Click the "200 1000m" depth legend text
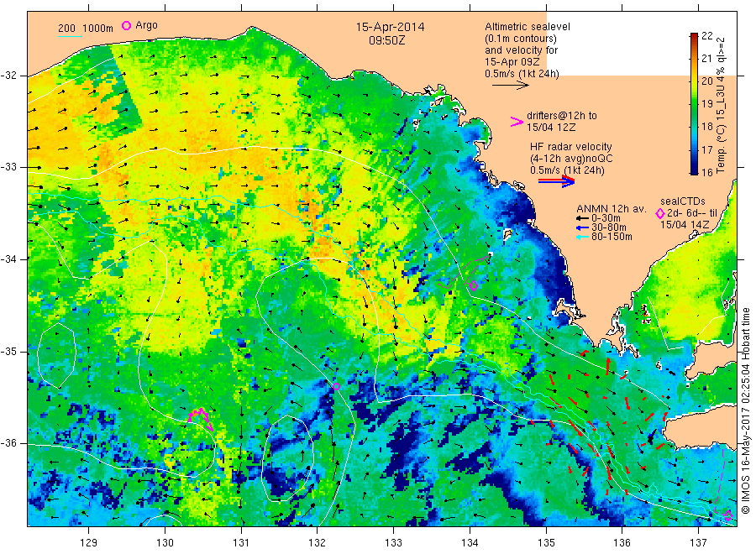756x554 pixels. pos(86,29)
